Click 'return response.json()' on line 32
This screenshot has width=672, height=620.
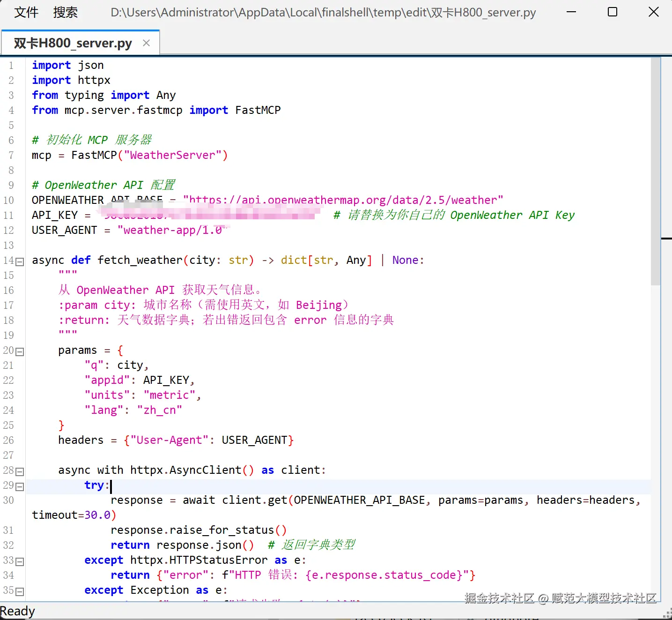click(182, 545)
